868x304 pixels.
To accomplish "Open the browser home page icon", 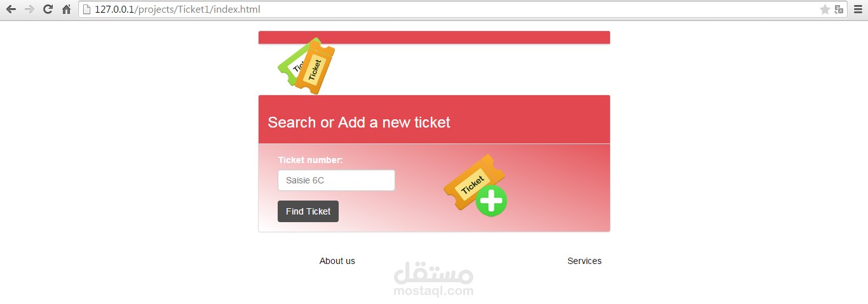I will [x=66, y=10].
